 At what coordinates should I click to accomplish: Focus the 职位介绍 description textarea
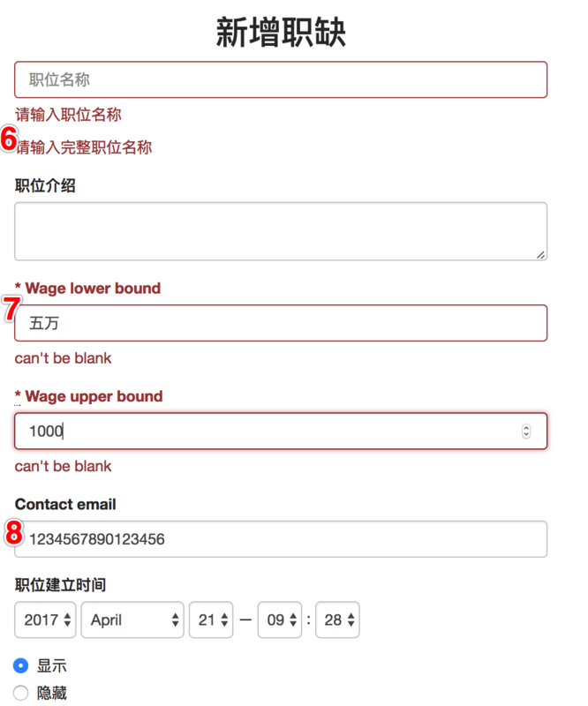coord(281,231)
